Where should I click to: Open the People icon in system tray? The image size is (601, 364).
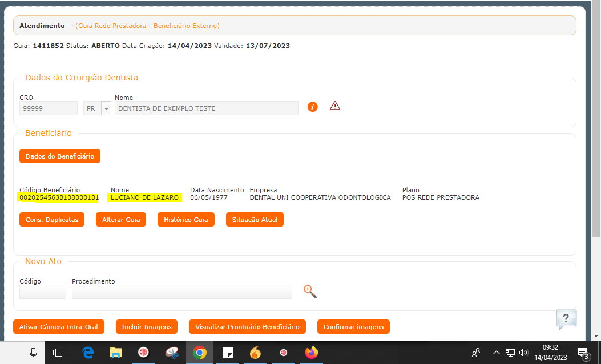(x=476, y=353)
